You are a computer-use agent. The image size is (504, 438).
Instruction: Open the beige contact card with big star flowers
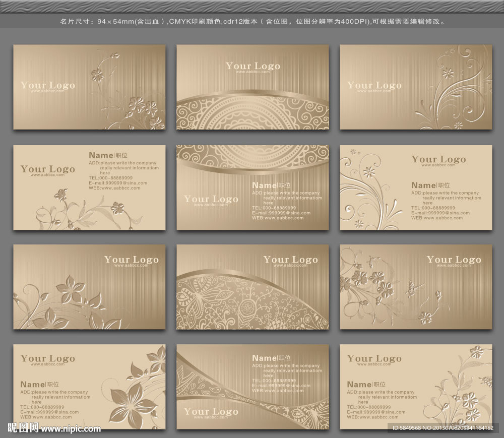89,387
